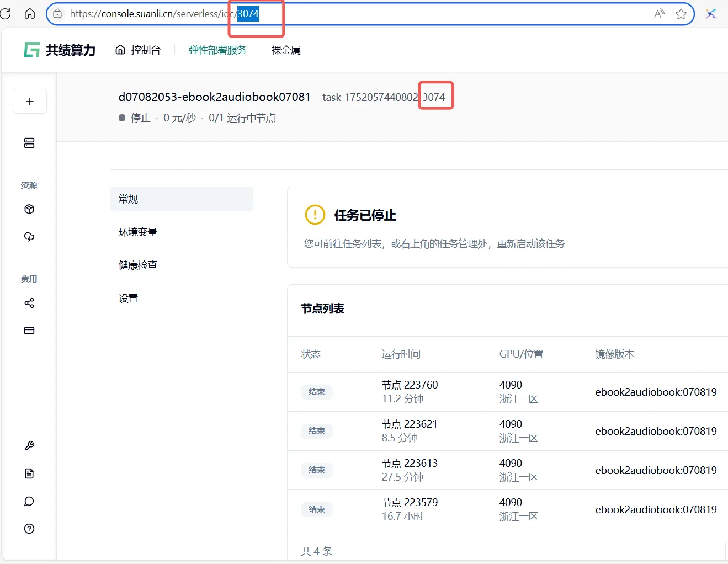Open the cube icon under 资源
The width and height of the screenshot is (728, 564).
pyautogui.click(x=29, y=209)
